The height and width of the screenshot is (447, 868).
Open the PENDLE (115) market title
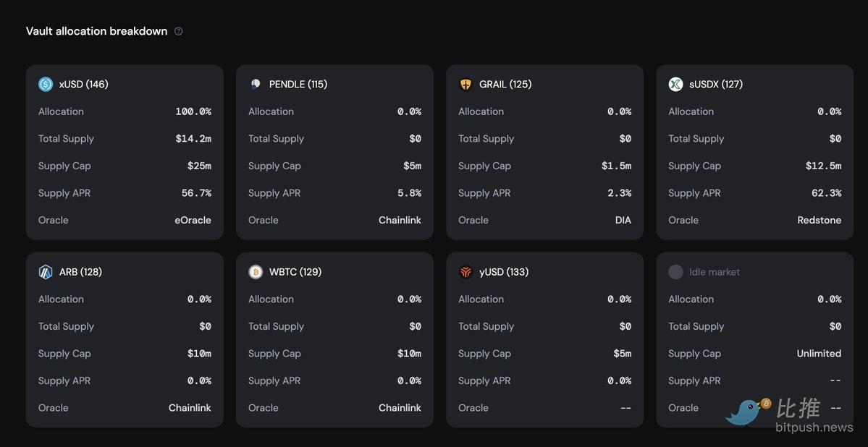(298, 84)
